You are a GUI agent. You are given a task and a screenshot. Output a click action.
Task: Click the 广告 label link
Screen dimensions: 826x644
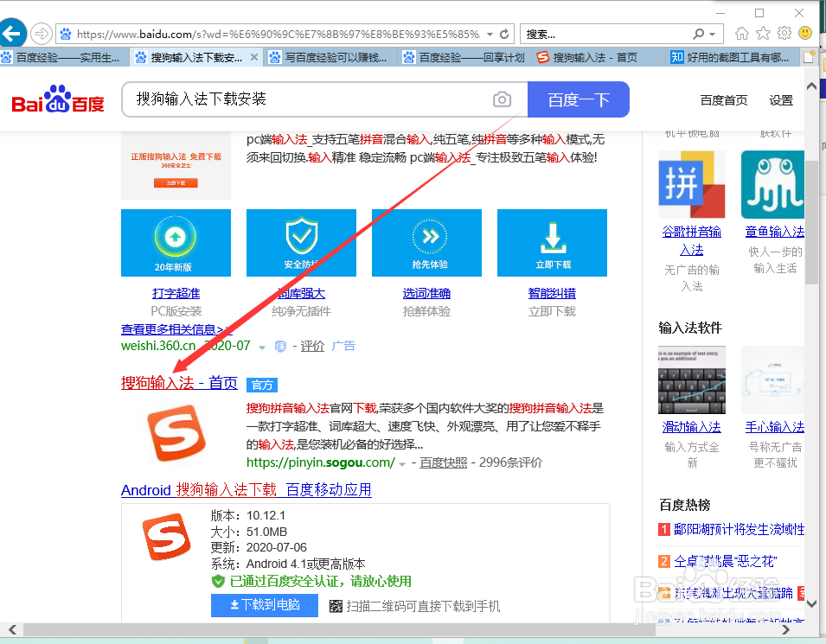pyautogui.click(x=343, y=346)
